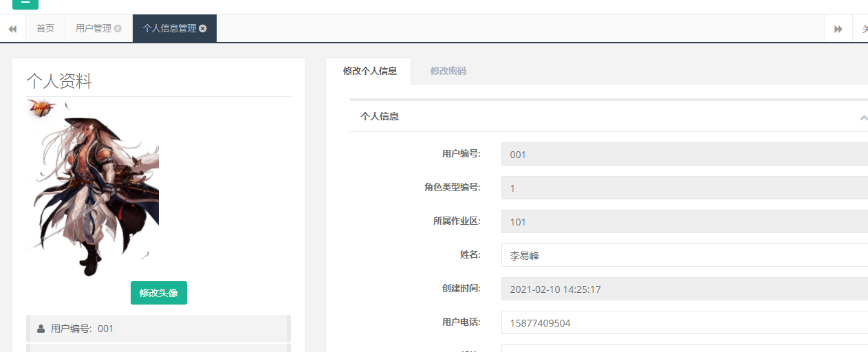868x352 pixels.
Task: Click the 用户编号：001 text in profile card
Action: [83, 329]
